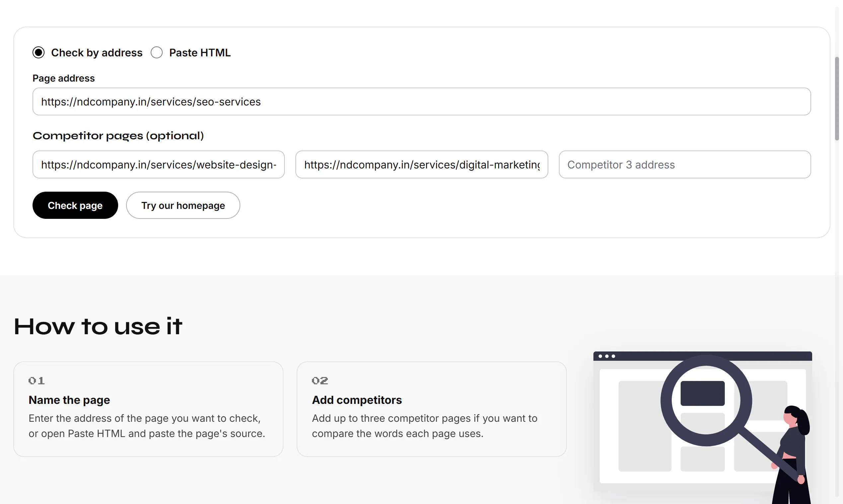
Task: Click the page vertical scrollbar thumb
Action: (x=837, y=98)
